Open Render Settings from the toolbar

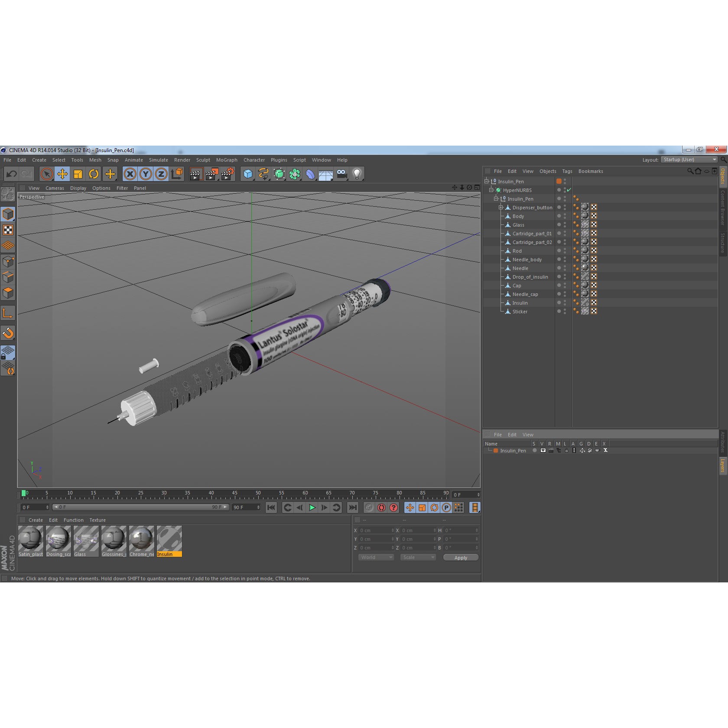pyautogui.click(x=227, y=174)
